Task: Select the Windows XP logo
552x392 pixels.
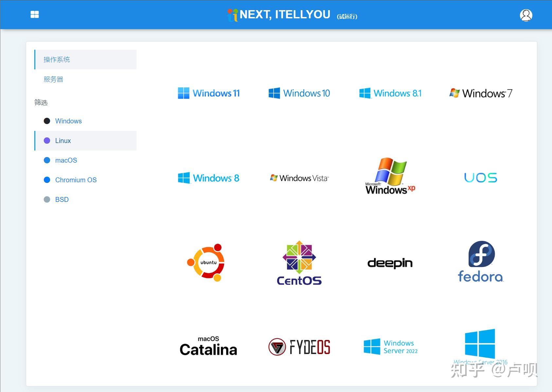Action: tap(390, 176)
